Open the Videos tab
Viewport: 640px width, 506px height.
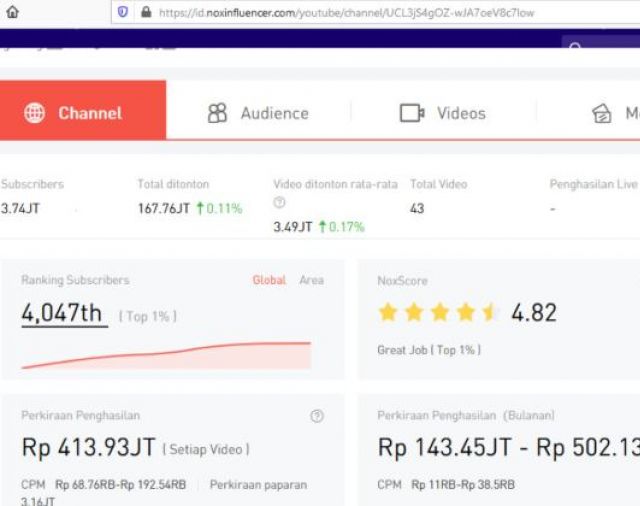(x=443, y=113)
